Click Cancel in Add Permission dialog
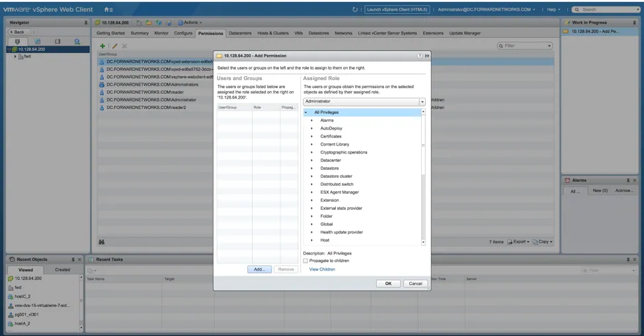 tap(415, 284)
